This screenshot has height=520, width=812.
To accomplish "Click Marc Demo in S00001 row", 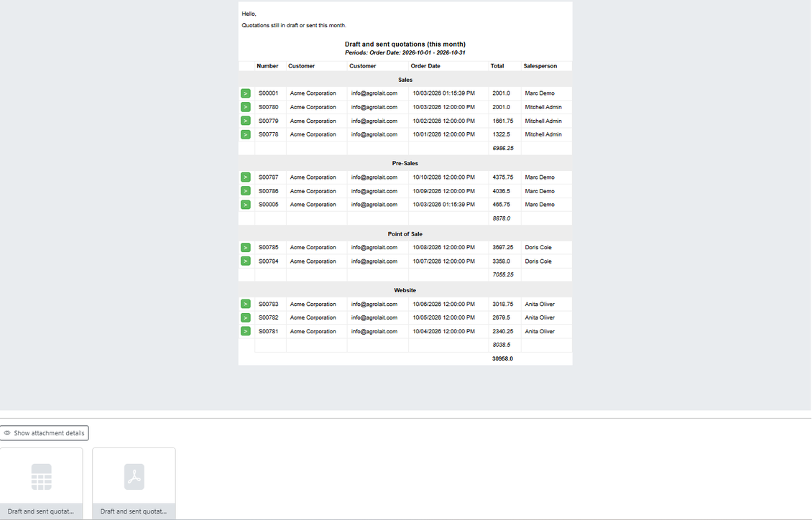I will pos(539,93).
